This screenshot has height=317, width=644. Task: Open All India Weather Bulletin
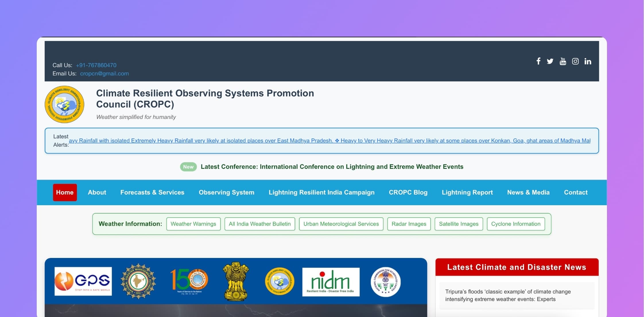tap(259, 224)
